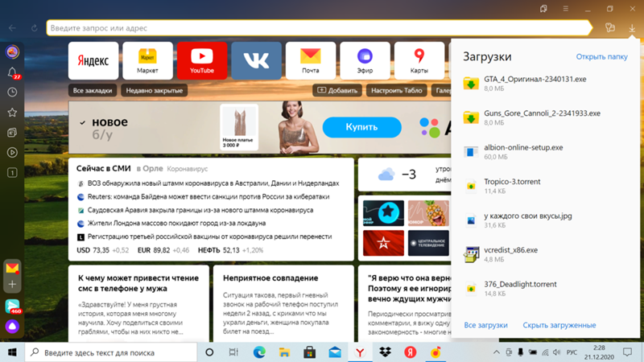Open Reuters news about Biden sanctions

(x=208, y=196)
